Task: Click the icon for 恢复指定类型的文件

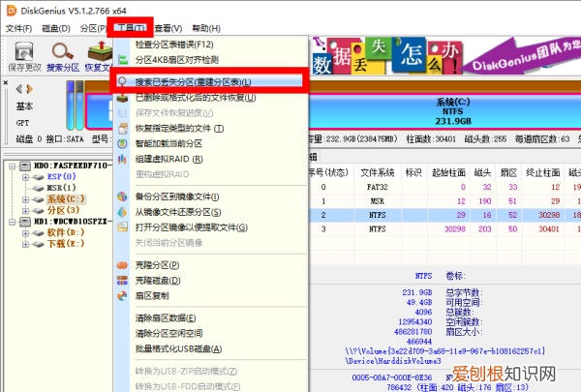Action: click(122, 128)
